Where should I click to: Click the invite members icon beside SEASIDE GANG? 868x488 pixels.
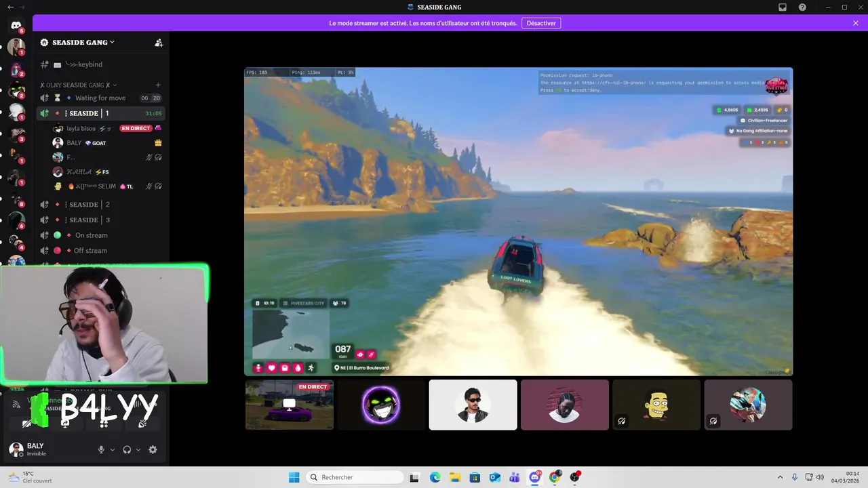tap(159, 43)
